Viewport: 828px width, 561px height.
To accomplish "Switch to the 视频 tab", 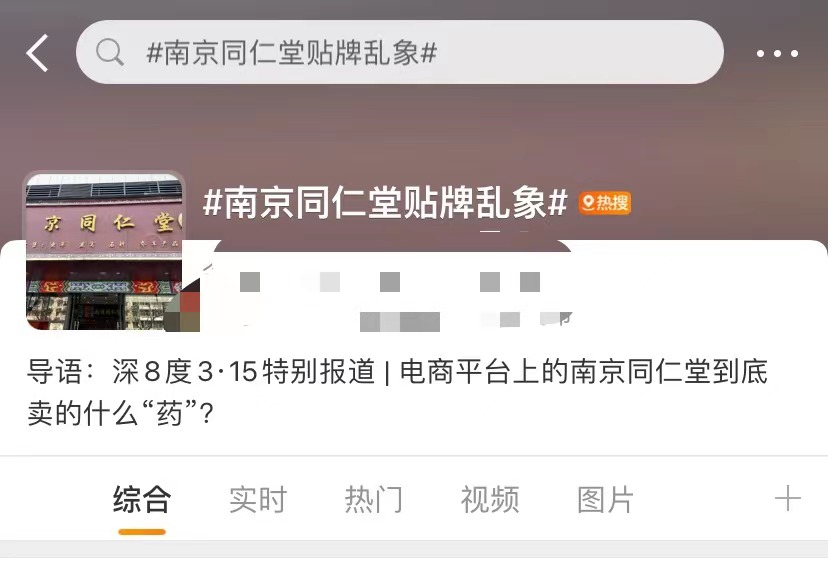I will point(490,499).
